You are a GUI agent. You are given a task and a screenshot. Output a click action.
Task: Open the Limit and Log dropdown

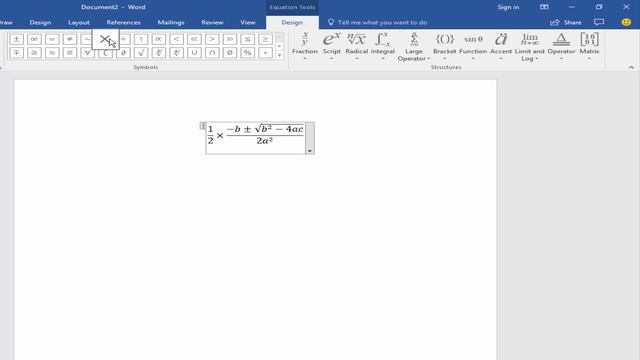(x=530, y=47)
